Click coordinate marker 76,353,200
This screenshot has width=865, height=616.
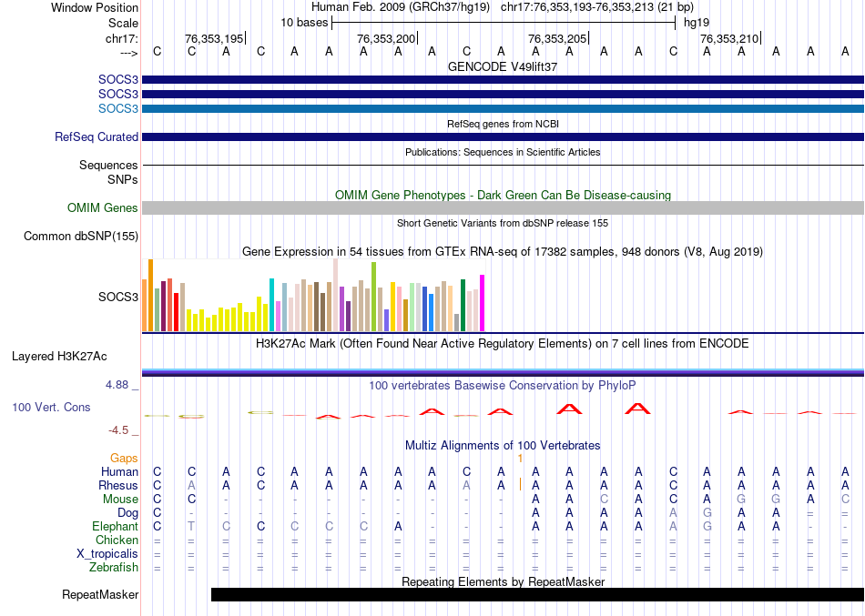click(x=386, y=38)
